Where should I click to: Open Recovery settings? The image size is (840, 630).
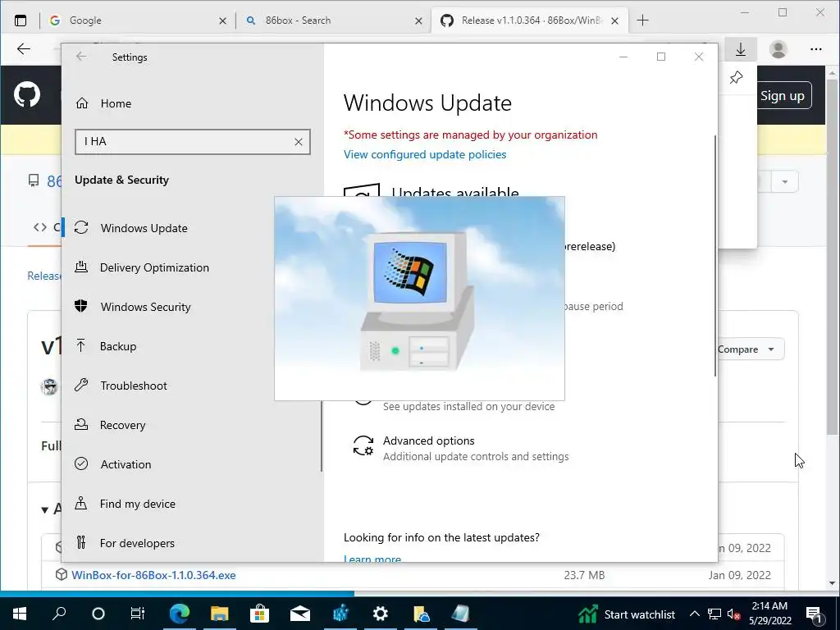pyautogui.click(x=122, y=425)
